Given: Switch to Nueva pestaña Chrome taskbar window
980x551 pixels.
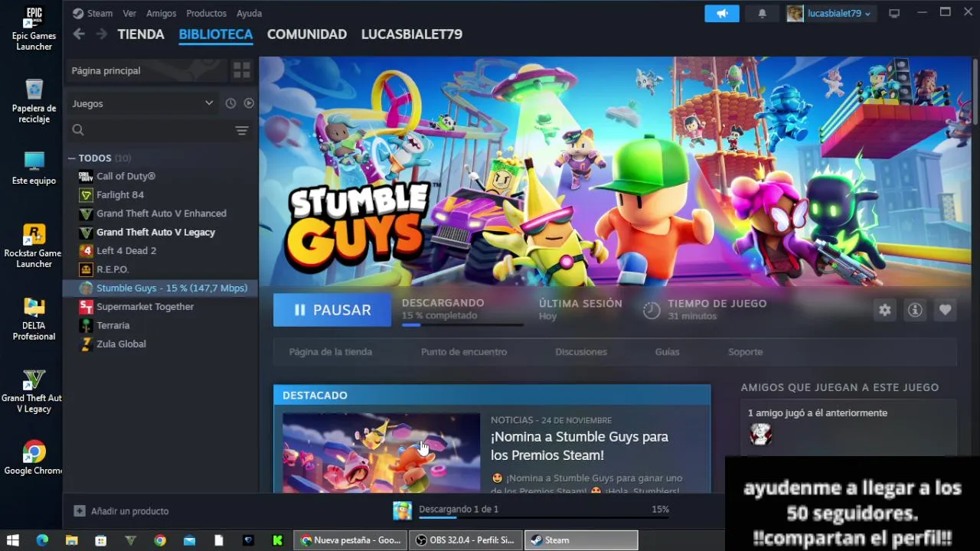Looking at the screenshot, I should [x=351, y=540].
